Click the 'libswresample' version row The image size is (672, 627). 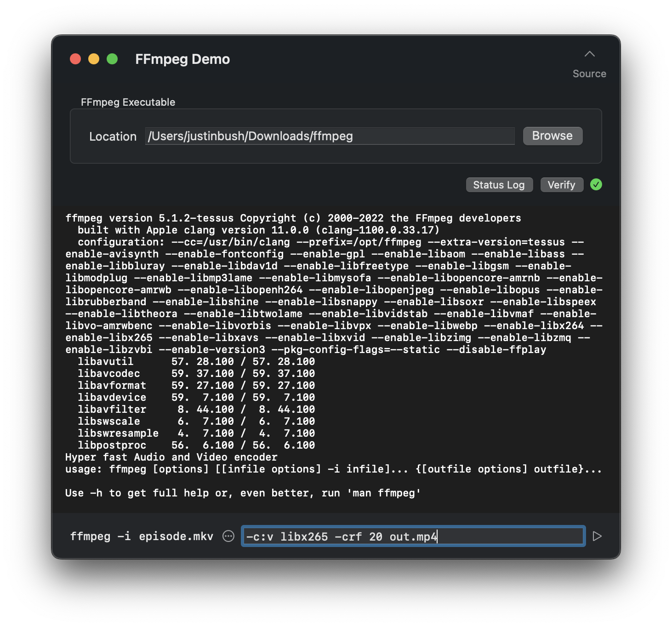pyautogui.click(x=196, y=433)
